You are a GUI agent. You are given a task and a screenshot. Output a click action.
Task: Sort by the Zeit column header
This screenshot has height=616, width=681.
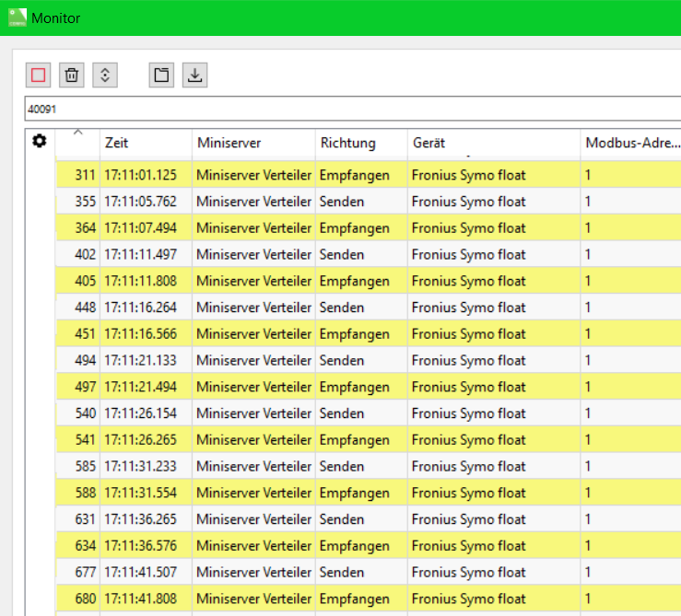[x=146, y=143]
